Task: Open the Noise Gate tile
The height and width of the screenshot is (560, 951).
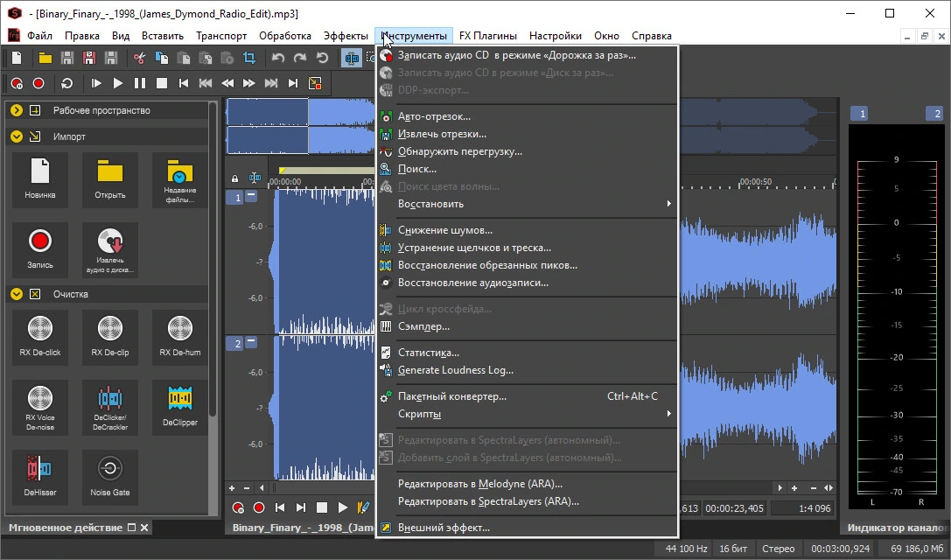Action: tap(109, 478)
